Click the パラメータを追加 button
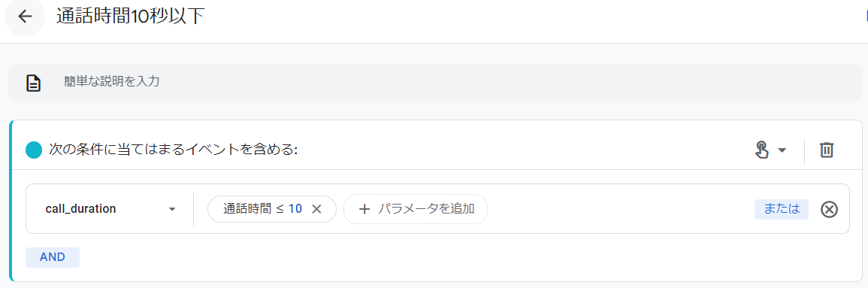This screenshot has height=288, width=868. (415, 209)
